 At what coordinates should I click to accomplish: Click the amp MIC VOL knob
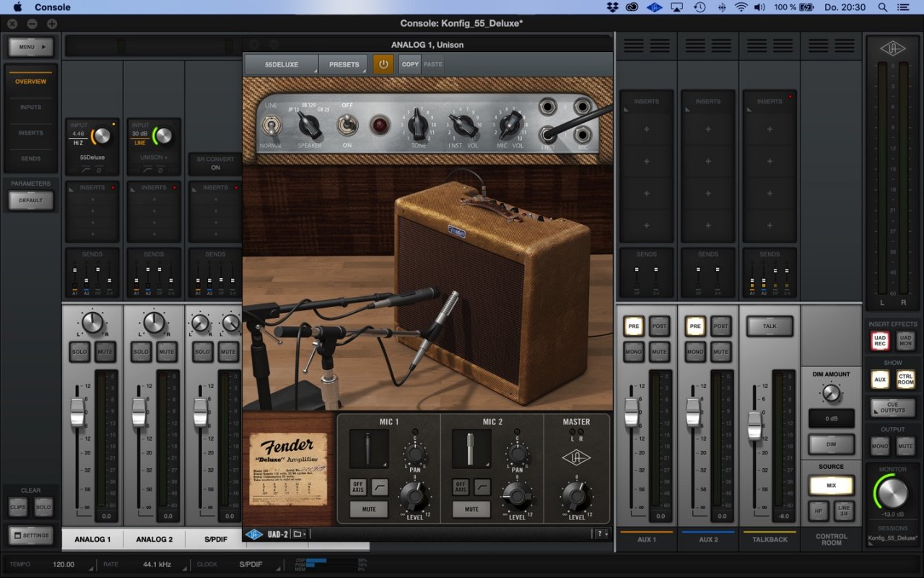[510, 126]
